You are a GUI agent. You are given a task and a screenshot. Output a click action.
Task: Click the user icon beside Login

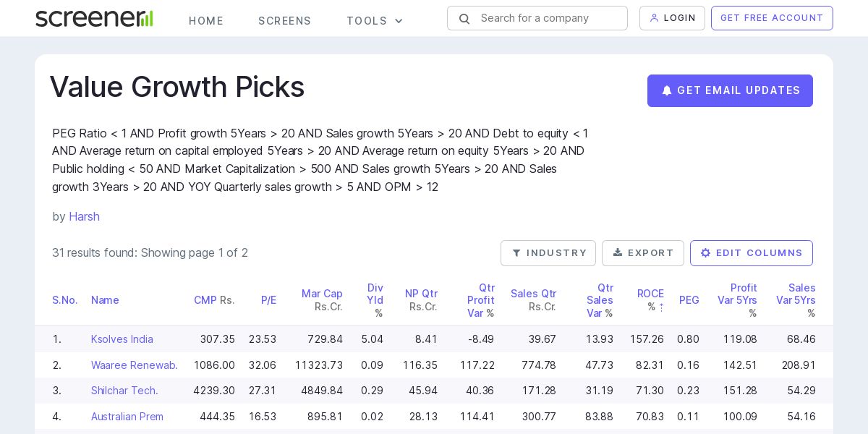(655, 18)
